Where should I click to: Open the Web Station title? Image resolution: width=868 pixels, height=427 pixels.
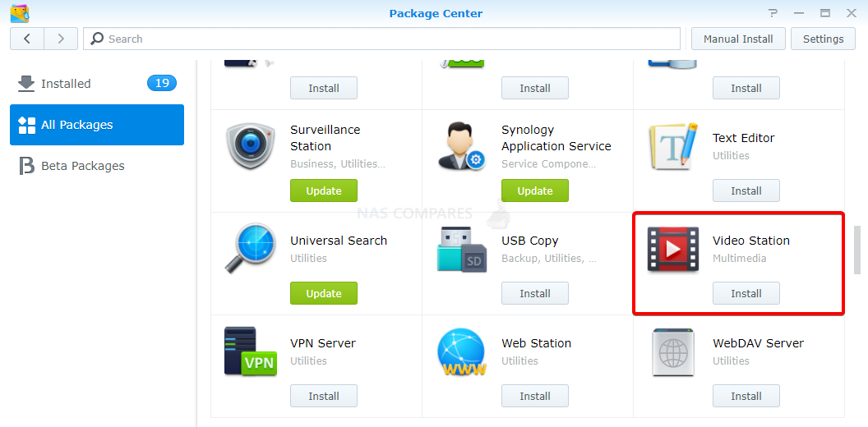click(537, 343)
